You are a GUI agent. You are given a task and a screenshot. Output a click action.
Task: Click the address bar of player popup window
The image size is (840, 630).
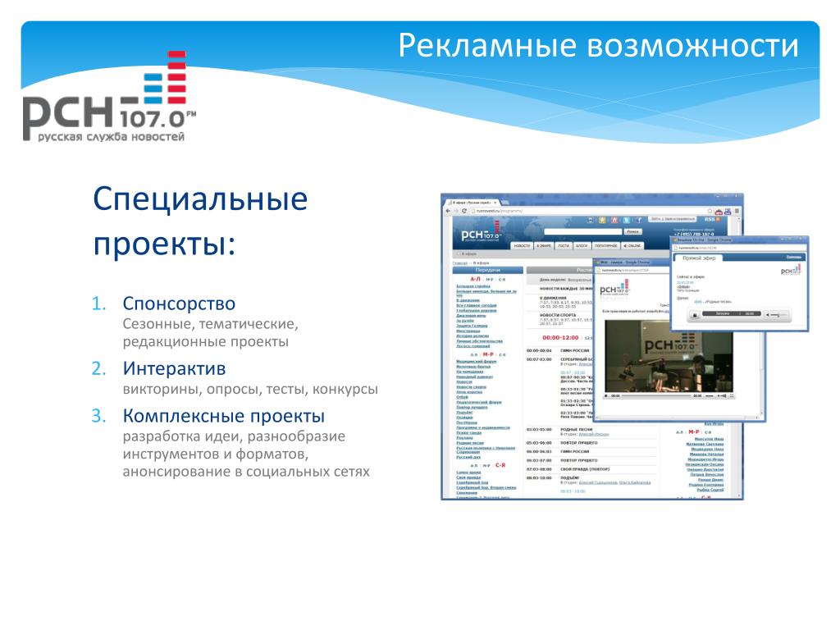click(740, 248)
